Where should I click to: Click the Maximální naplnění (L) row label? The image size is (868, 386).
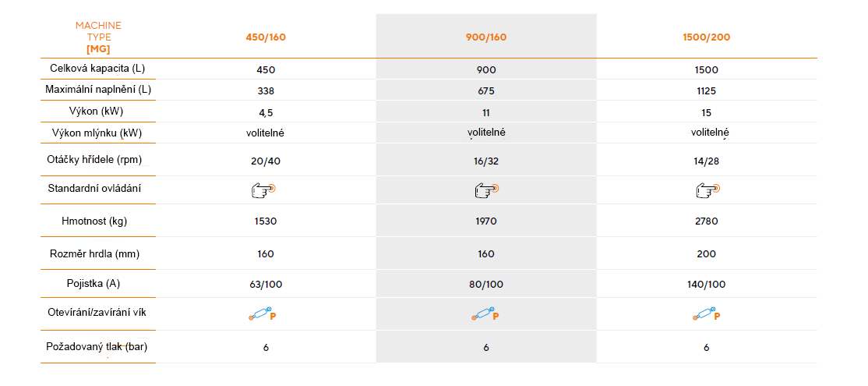tap(98, 90)
